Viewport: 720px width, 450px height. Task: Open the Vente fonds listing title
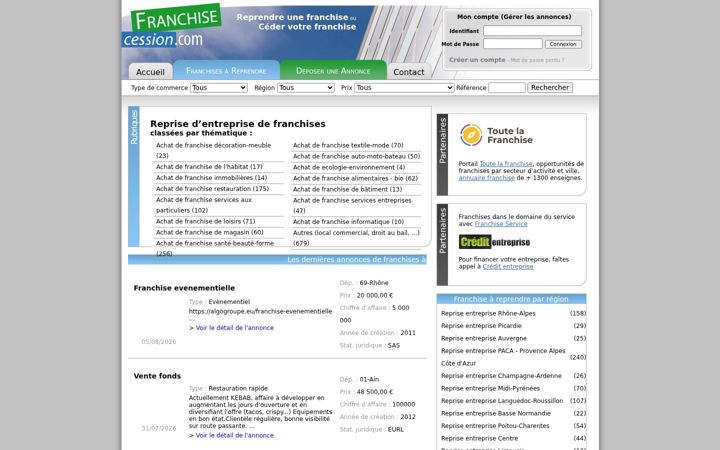[157, 376]
